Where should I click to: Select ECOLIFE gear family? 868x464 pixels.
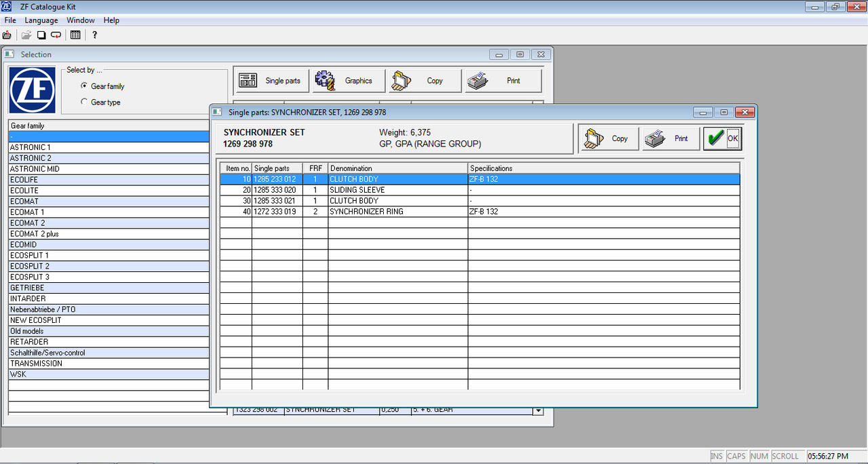[x=108, y=180]
